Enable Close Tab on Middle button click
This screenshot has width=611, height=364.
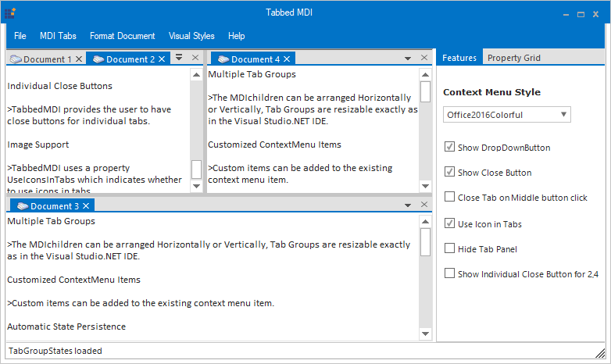pos(450,197)
